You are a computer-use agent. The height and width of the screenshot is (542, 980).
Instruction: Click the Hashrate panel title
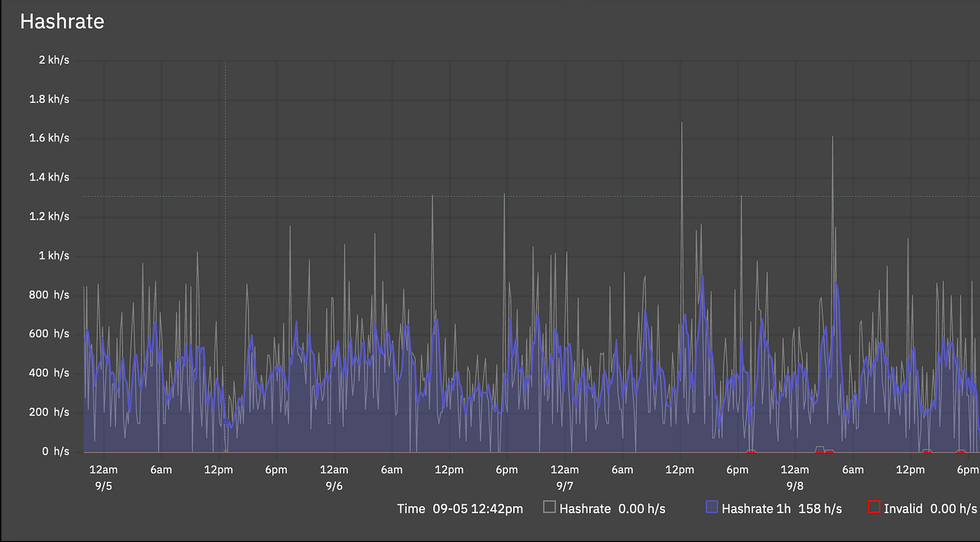tap(62, 22)
